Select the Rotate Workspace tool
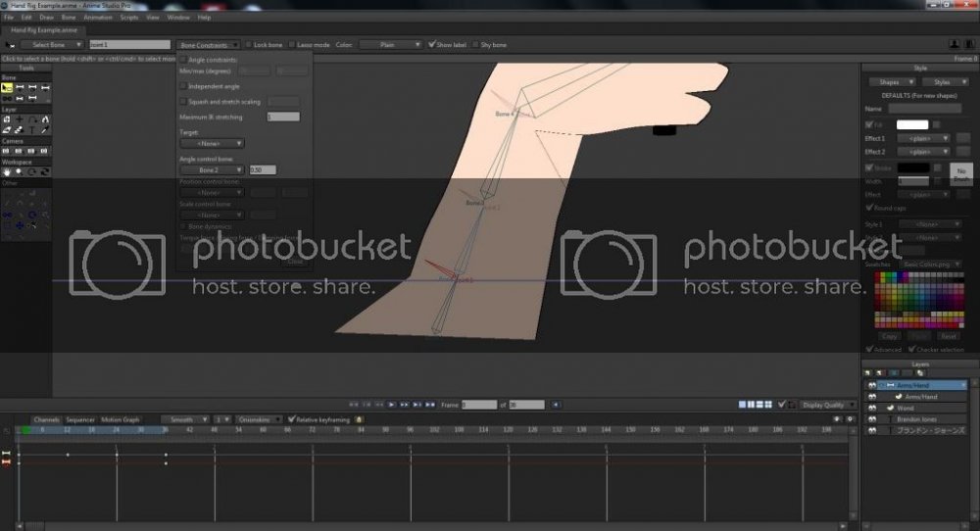Viewport: 980px width, 531px height. [32, 171]
